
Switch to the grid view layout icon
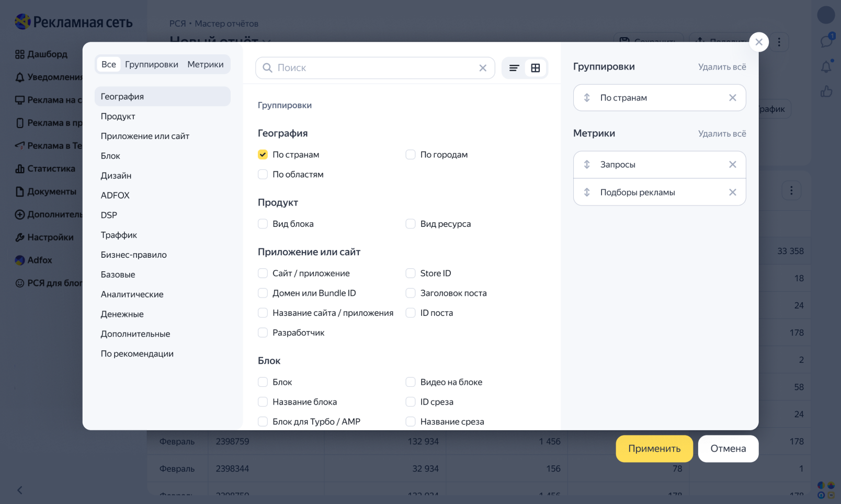[536, 68]
